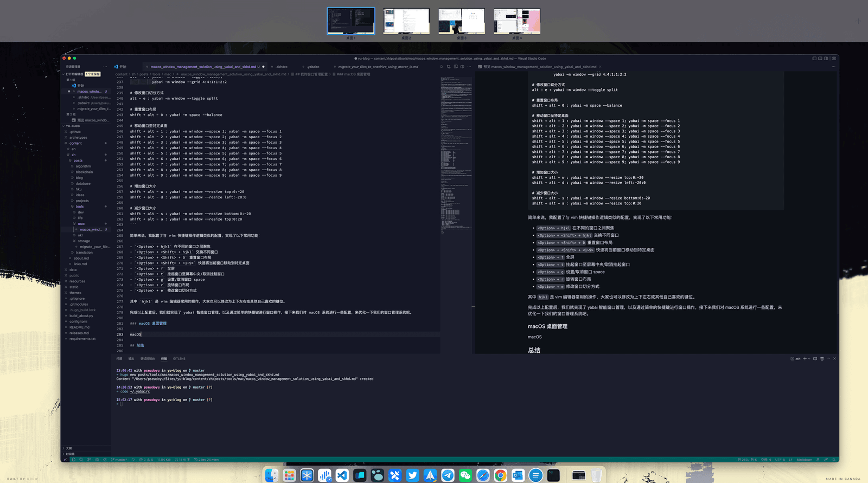Screen dimensions: 868x483
Task: Click the terminal prompt input area
Action: (121, 404)
